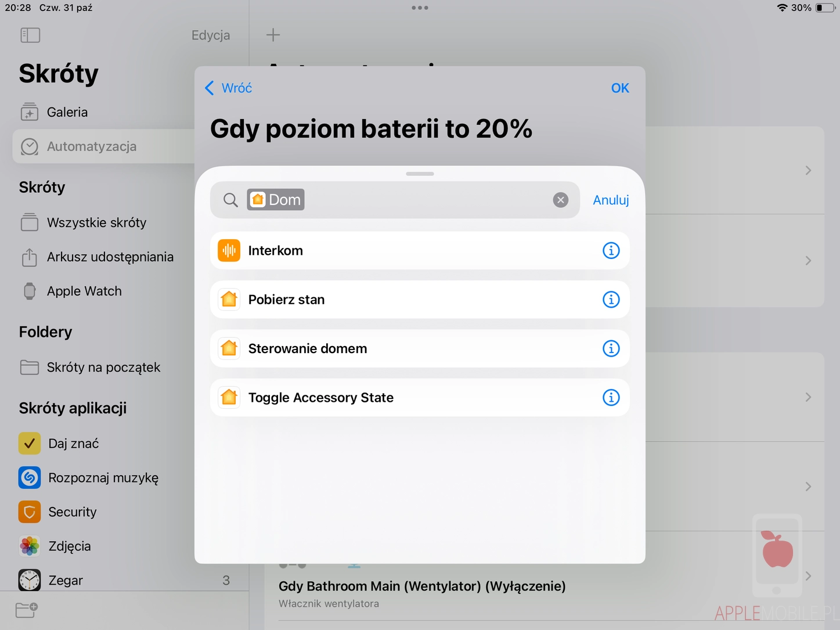Show info for Toggle Accessory State
Screen dimensions: 840x630
point(611,398)
